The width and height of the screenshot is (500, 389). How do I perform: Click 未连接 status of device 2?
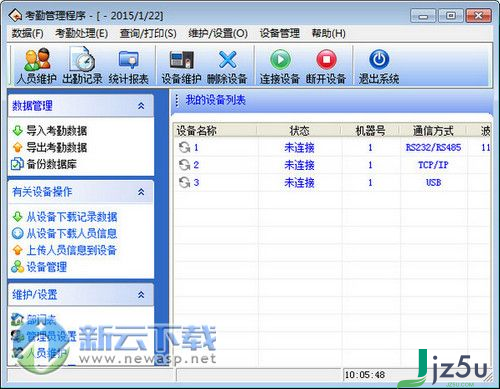coord(299,165)
